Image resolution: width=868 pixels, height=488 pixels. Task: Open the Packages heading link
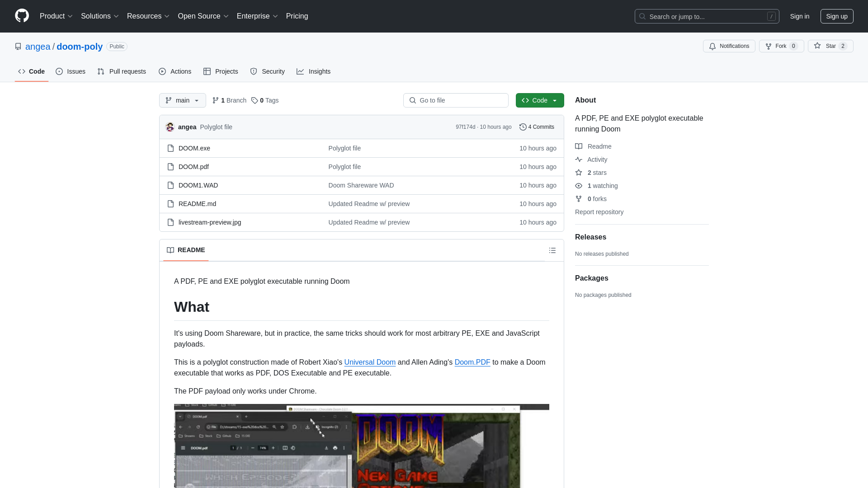click(591, 278)
